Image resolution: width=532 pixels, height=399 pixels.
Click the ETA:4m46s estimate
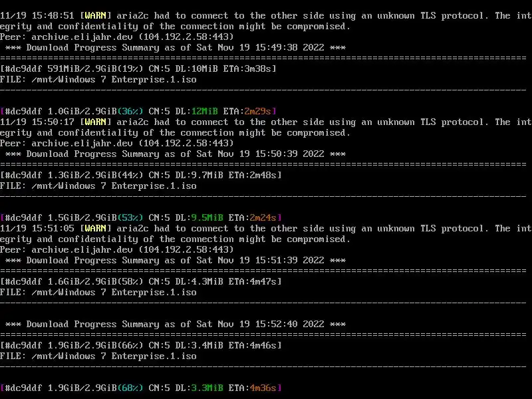coord(253,345)
